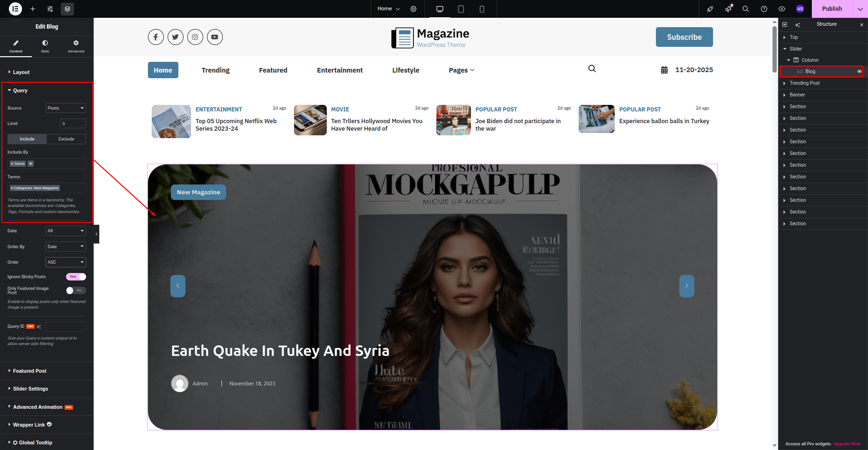The height and width of the screenshot is (450, 868).
Task: Open page settings gear icon
Action: click(x=413, y=9)
